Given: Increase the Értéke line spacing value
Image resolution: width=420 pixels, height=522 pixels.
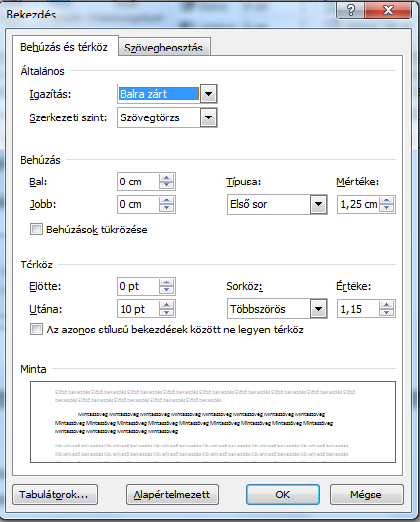Looking at the screenshot, I should click(x=387, y=305).
